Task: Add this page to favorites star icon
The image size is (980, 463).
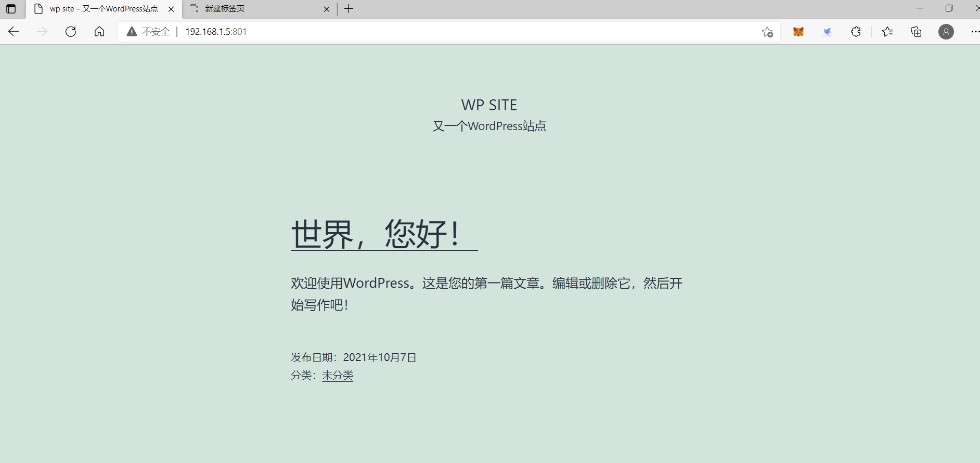Action: (767, 32)
